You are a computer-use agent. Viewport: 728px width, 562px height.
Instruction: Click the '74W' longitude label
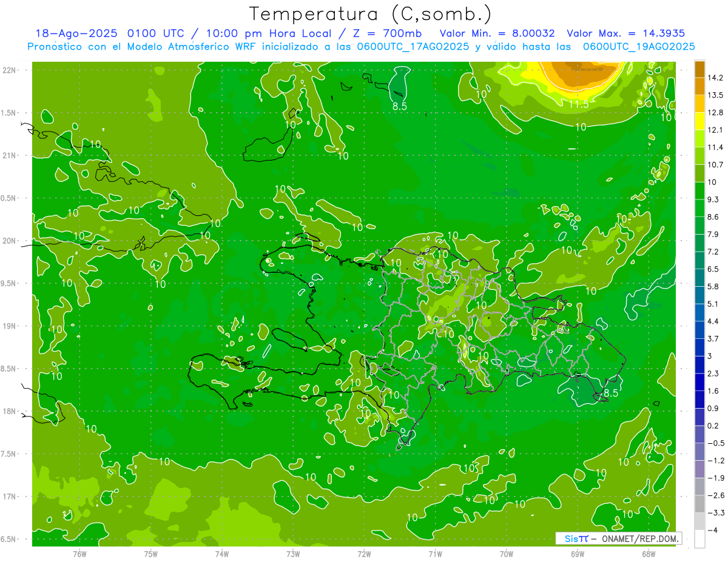[x=222, y=554]
